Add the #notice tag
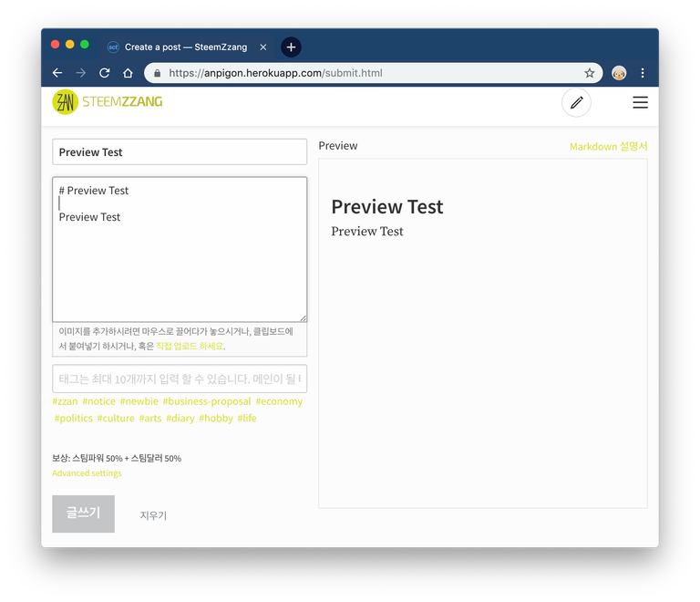The image size is (700, 602). (x=98, y=401)
